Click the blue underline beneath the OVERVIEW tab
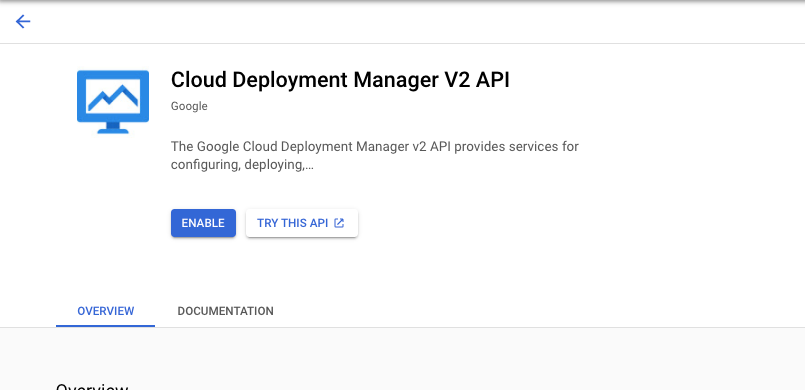Image resolution: width=805 pixels, height=390 pixels. coord(106,325)
